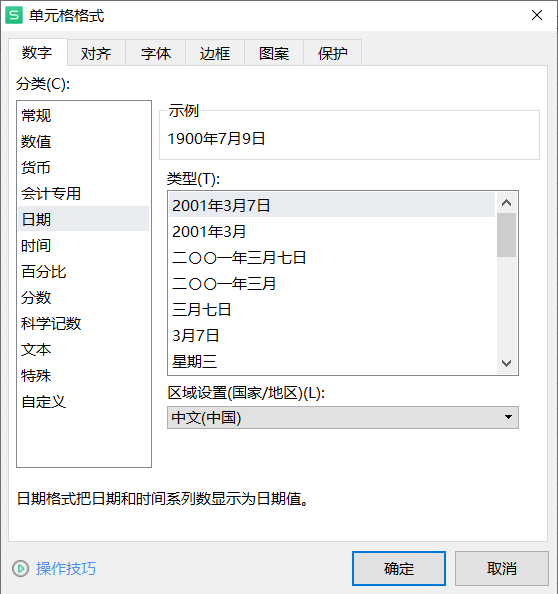Select date type 2001年3月7日
Image resolution: width=558 pixels, height=594 pixels.
[x=332, y=205]
